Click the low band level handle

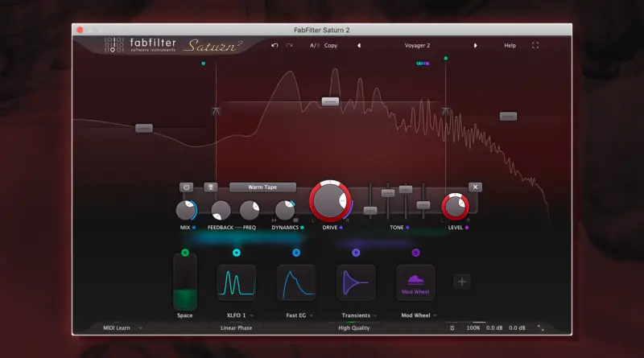coord(144,129)
